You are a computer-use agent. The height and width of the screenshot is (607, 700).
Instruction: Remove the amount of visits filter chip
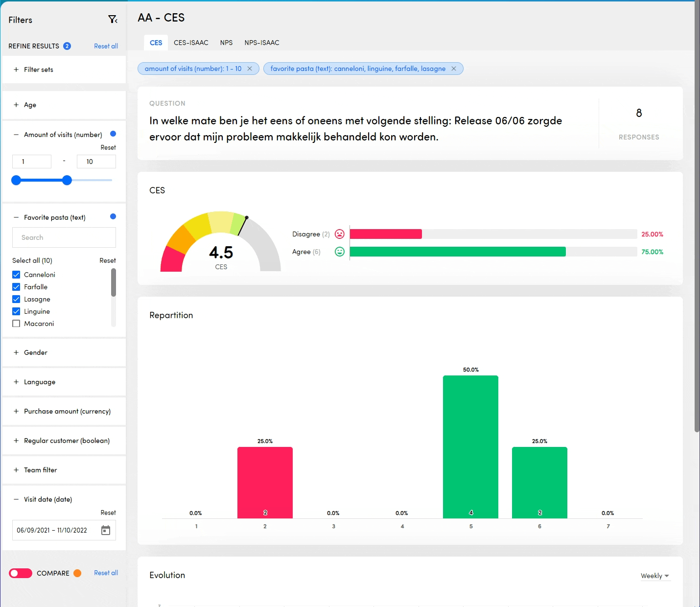pos(250,69)
